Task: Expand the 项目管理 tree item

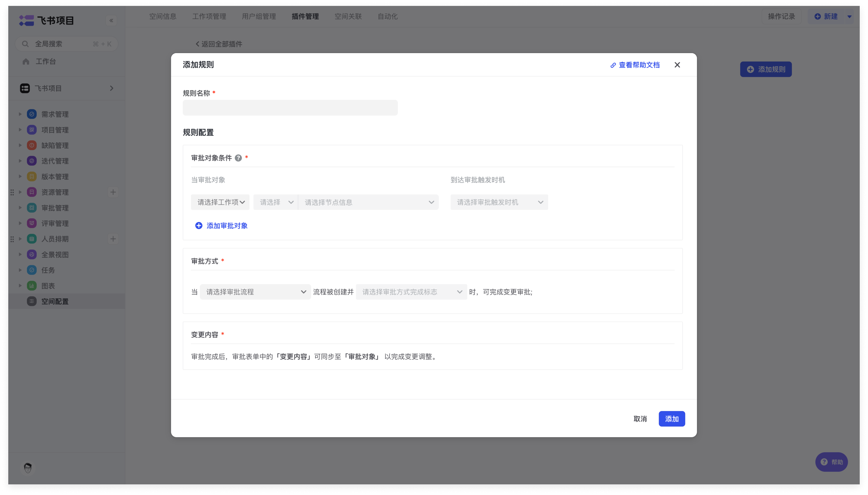Action: [x=20, y=130]
